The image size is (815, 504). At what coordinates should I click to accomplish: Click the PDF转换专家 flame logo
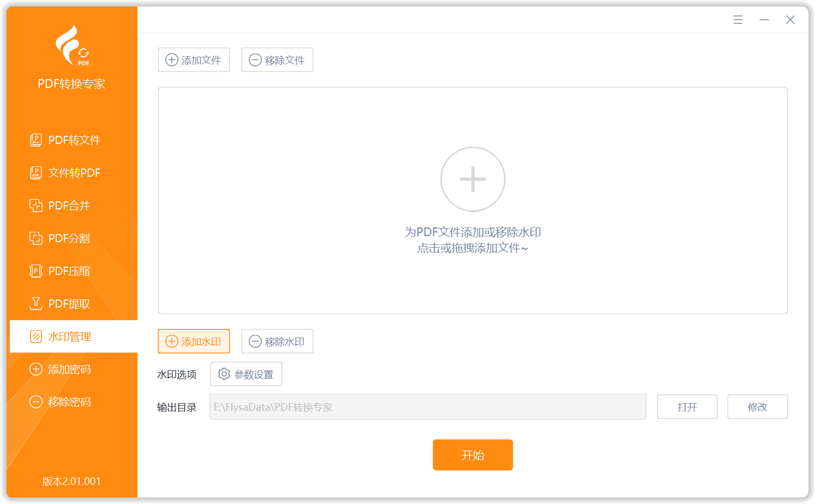(x=73, y=45)
